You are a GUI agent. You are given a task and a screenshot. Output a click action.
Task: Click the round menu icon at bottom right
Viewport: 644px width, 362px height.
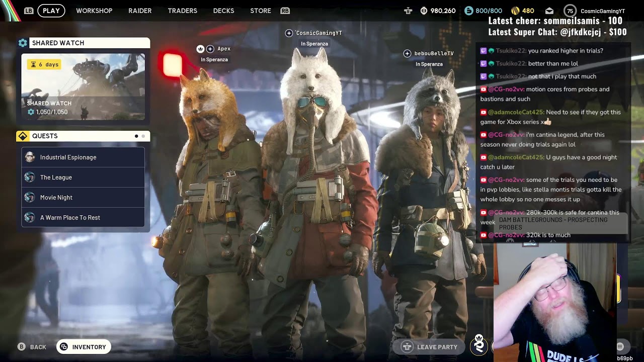[620, 346]
